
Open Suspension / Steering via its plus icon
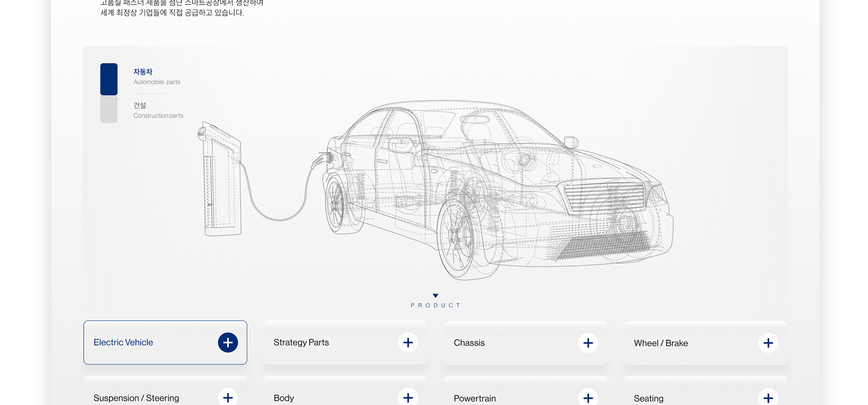(228, 397)
